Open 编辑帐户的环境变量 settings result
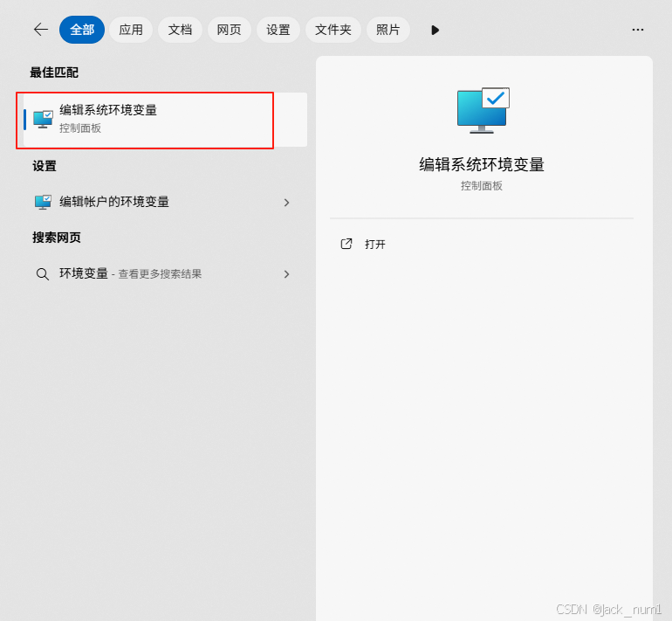 [165, 202]
